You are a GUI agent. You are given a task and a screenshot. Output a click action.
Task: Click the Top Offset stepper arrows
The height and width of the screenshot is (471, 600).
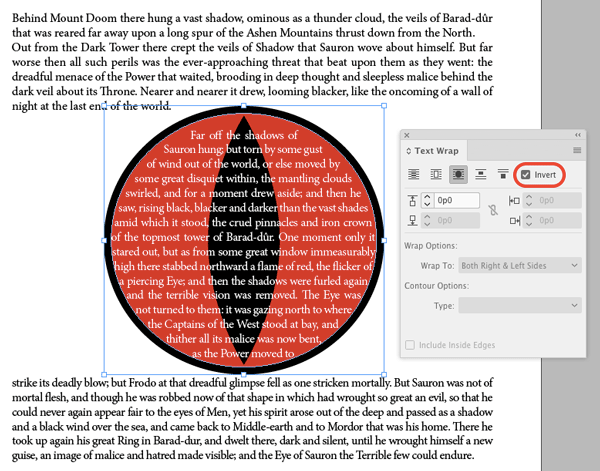coord(427,200)
